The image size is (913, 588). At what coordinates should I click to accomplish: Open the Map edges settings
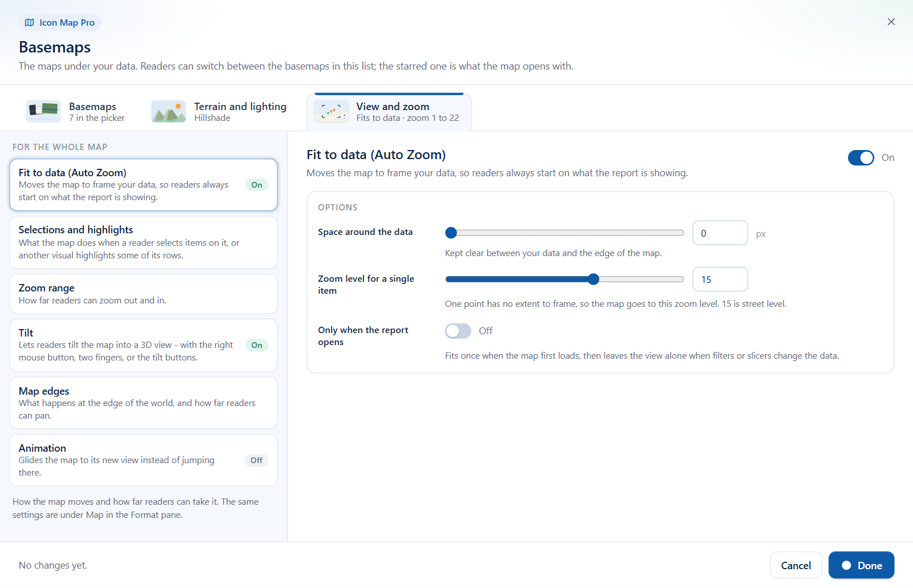(x=144, y=403)
